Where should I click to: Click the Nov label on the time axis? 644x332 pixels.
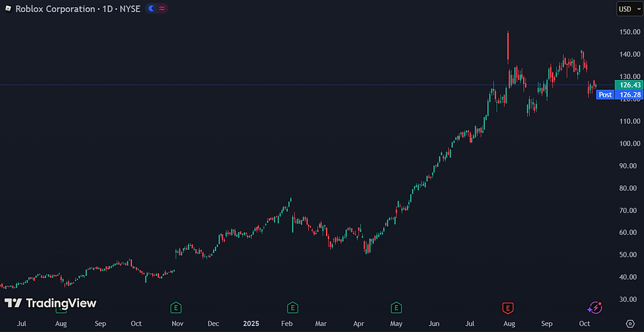pos(177,323)
